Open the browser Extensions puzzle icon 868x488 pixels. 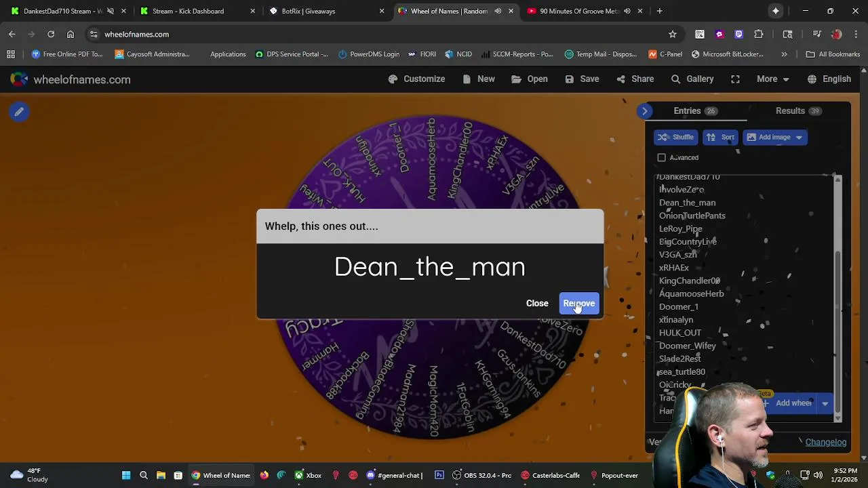coord(759,34)
